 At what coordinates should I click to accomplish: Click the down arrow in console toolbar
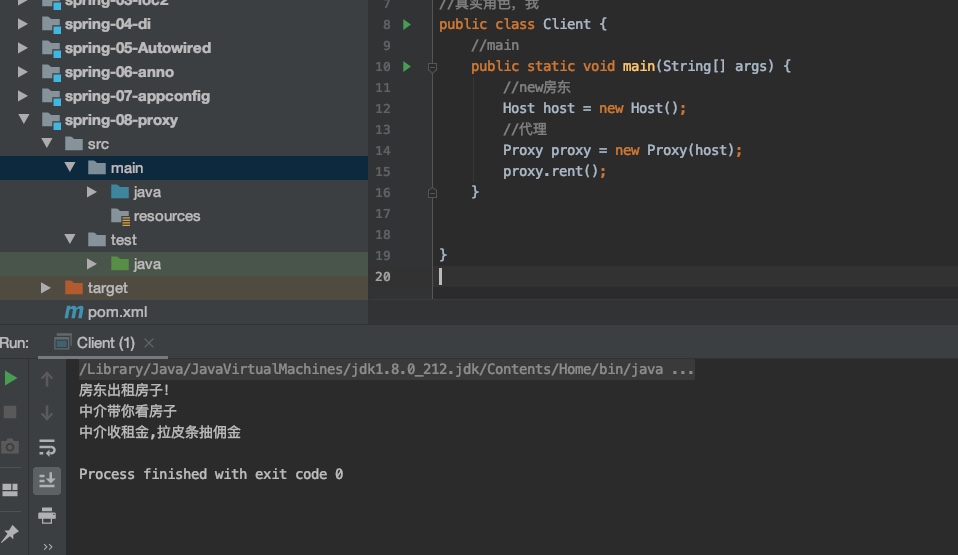[47, 413]
